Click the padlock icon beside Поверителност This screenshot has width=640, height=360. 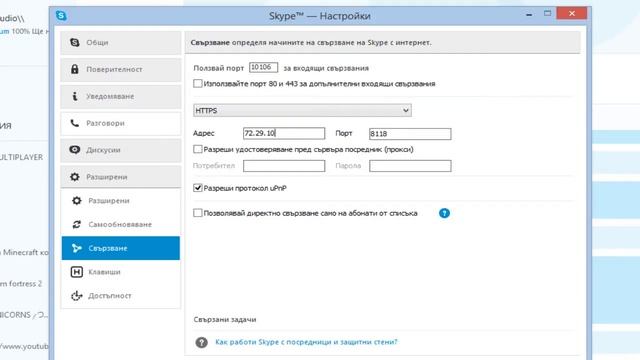point(75,69)
